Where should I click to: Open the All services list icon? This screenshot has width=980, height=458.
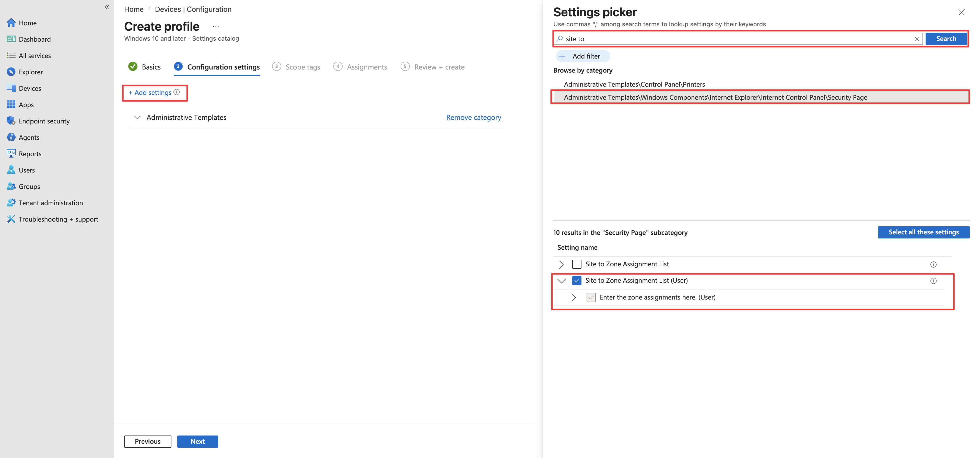click(x=11, y=55)
